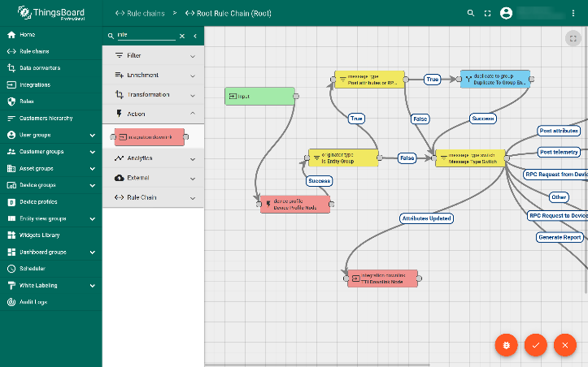Open Rule chains in the sidebar
588x367 pixels.
(x=34, y=52)
